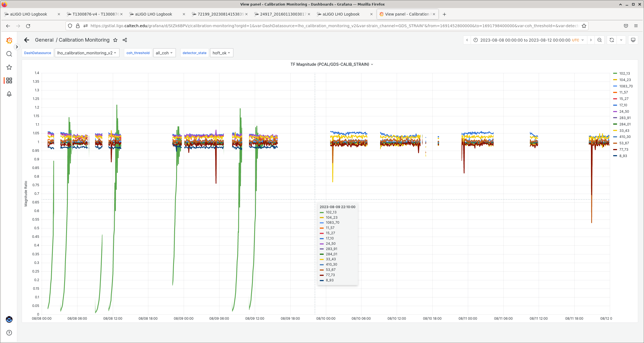Open the Grafana home logo

tap(9, 41)
